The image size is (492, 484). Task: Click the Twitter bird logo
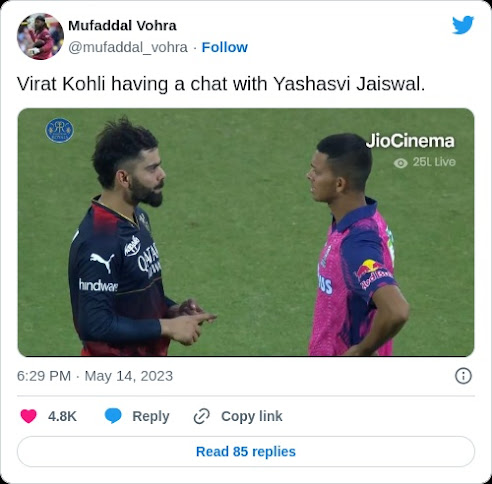[x=463, y=25]
